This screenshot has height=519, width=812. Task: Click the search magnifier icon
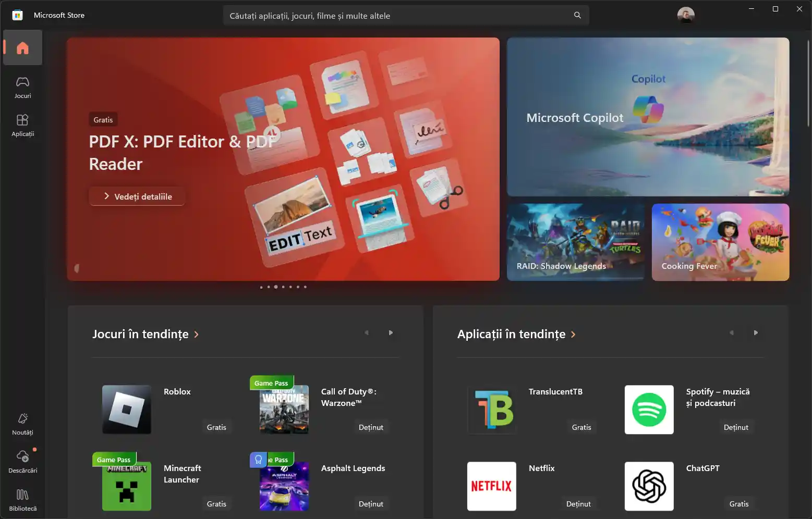coord(577,16)
